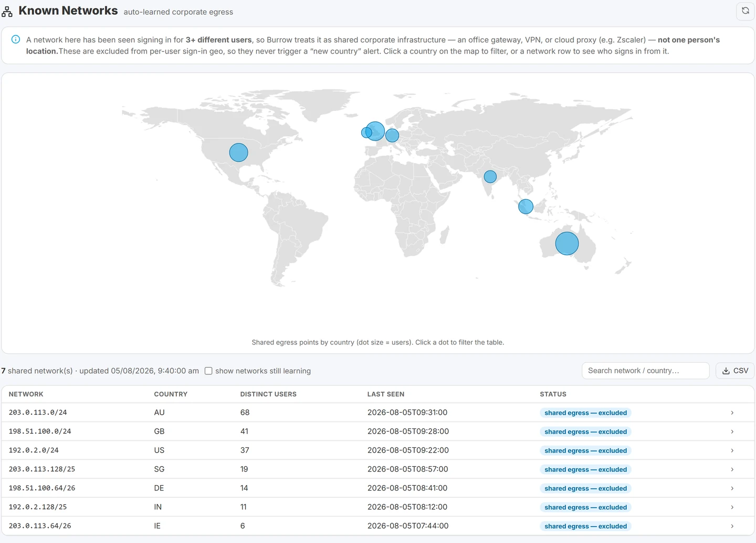This screenshot has height=543, width=756.
Task: Download the CSV export
Action: tap(735, 371)
